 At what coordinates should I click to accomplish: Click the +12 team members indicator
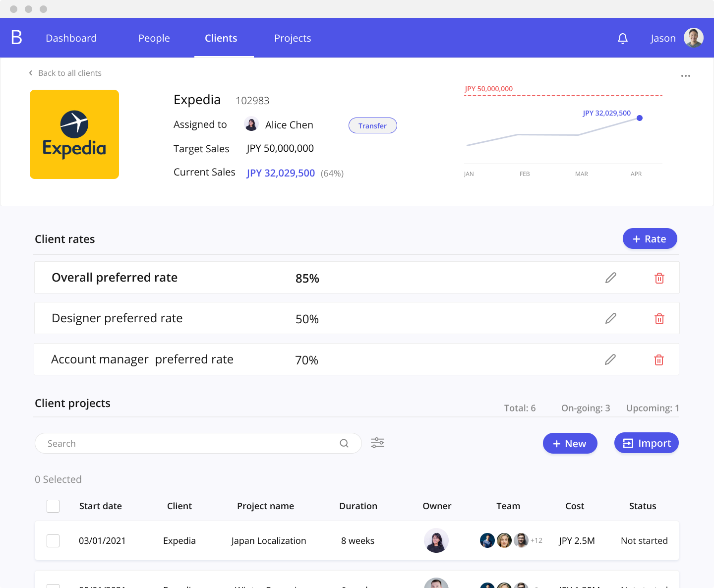536,540
